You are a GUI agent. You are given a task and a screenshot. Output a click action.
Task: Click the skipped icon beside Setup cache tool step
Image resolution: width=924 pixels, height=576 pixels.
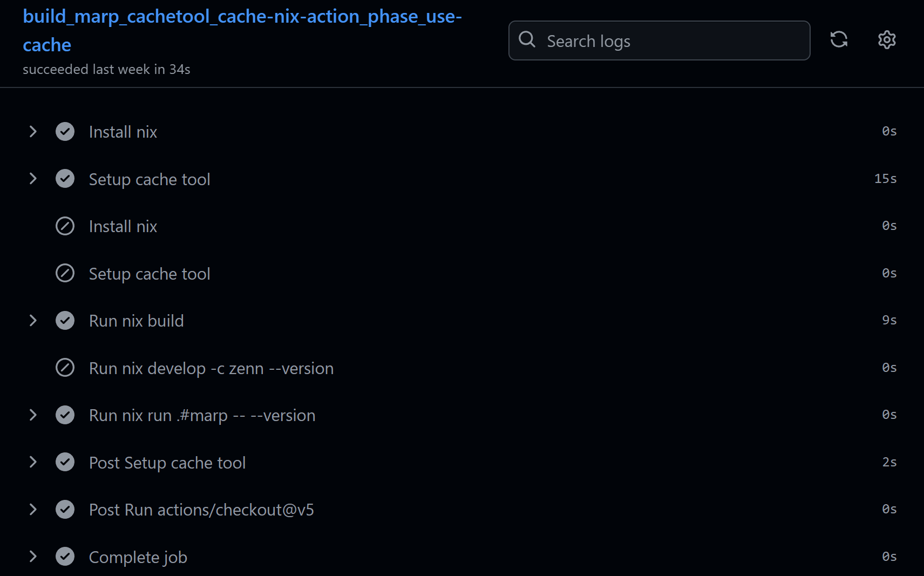coord(65,273)
